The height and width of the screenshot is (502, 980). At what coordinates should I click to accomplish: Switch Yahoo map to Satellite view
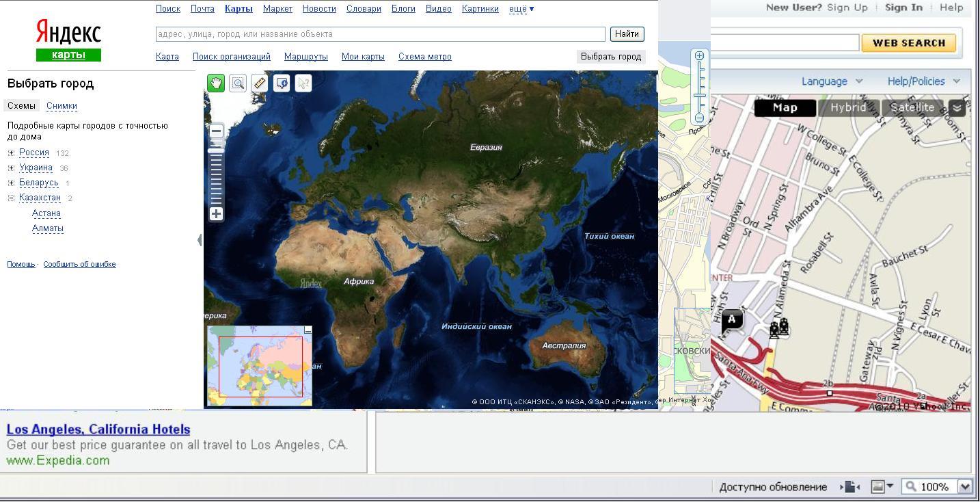point(912,107)
